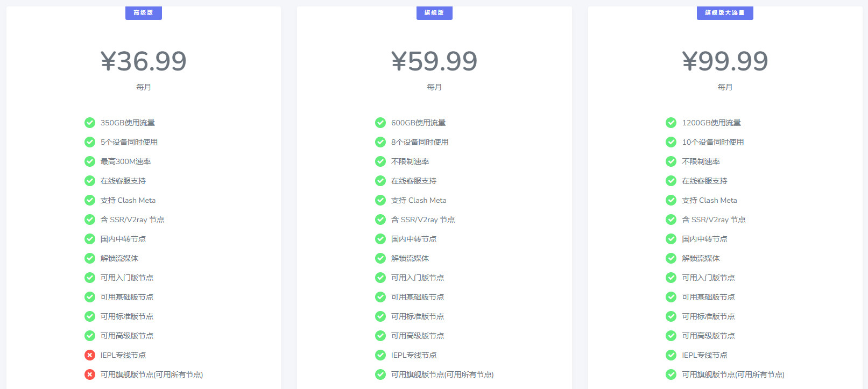Click the 1200GB使用流量 feature text

click(x=711, y=123)
